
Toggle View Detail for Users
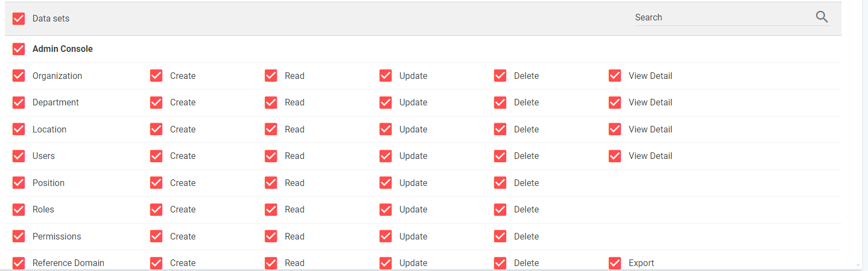click(x=615, y=156)
